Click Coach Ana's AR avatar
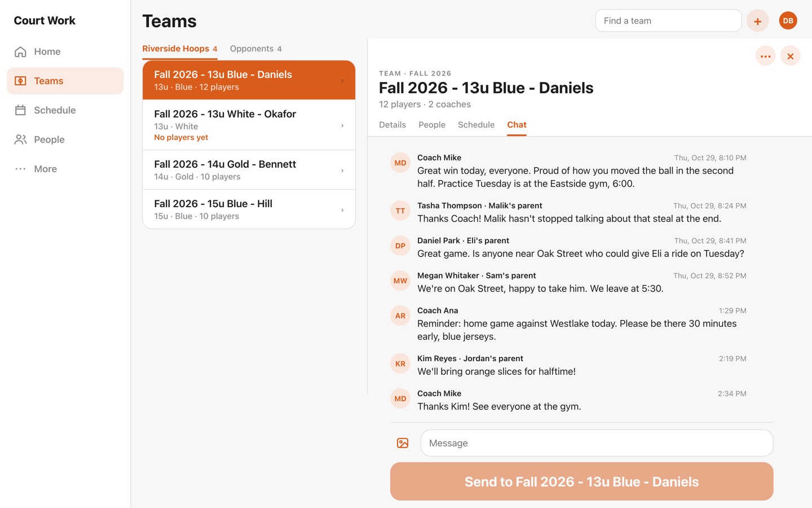The image size is (812, 508). [x=400, y=316]
